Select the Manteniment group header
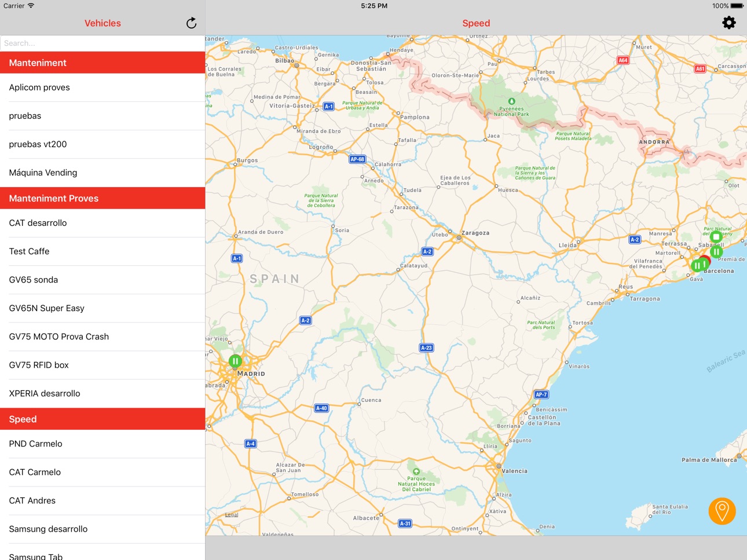The image size is (747, 560). click(x=102, y=63)
